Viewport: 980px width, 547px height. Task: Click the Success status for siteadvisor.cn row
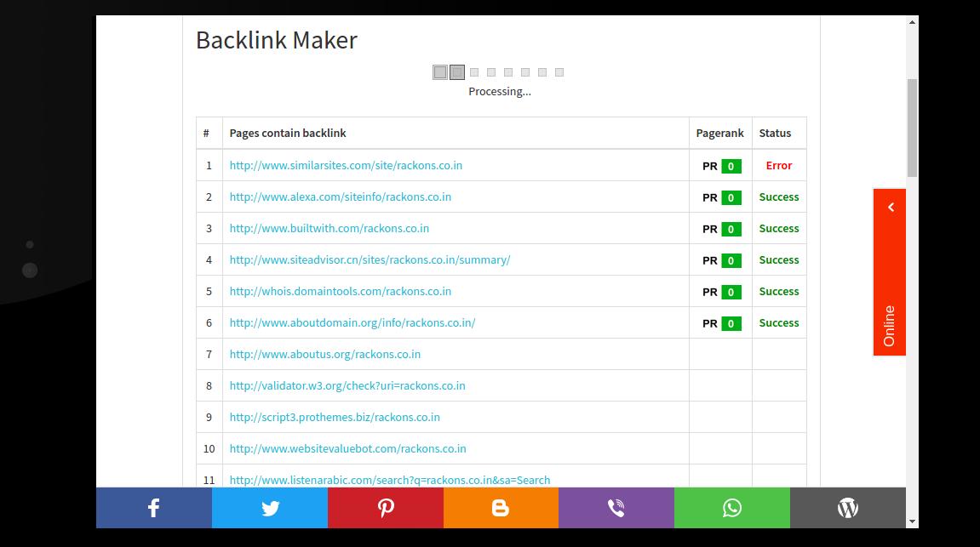click(x=779, y=259)
